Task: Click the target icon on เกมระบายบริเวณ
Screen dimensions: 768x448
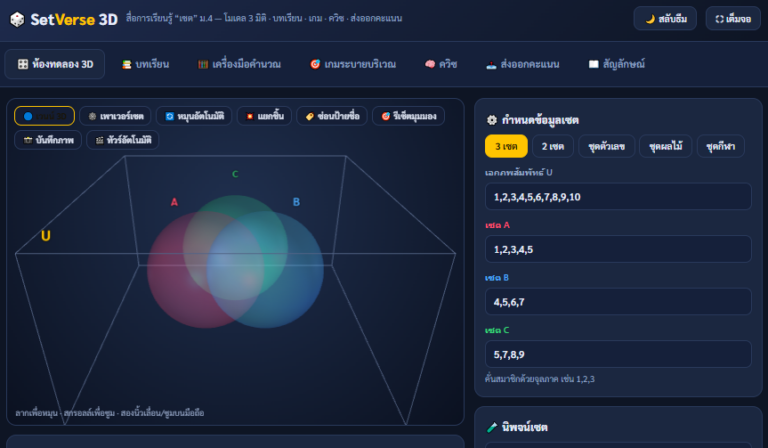Action: 315,64
